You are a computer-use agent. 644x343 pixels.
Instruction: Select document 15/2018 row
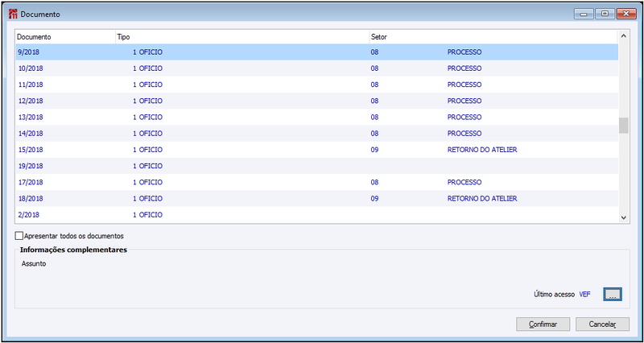tap(316, 150)
